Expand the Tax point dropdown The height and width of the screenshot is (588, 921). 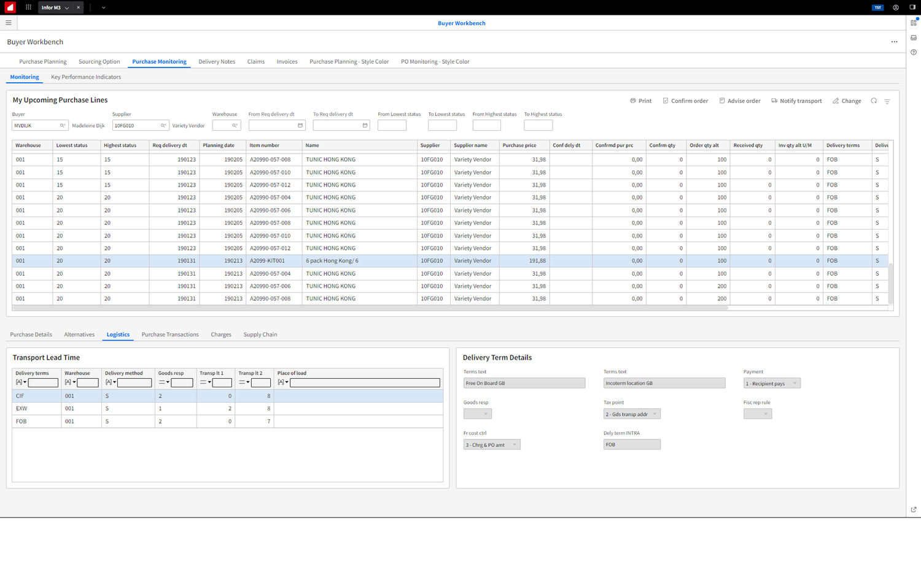click(655, 414)
